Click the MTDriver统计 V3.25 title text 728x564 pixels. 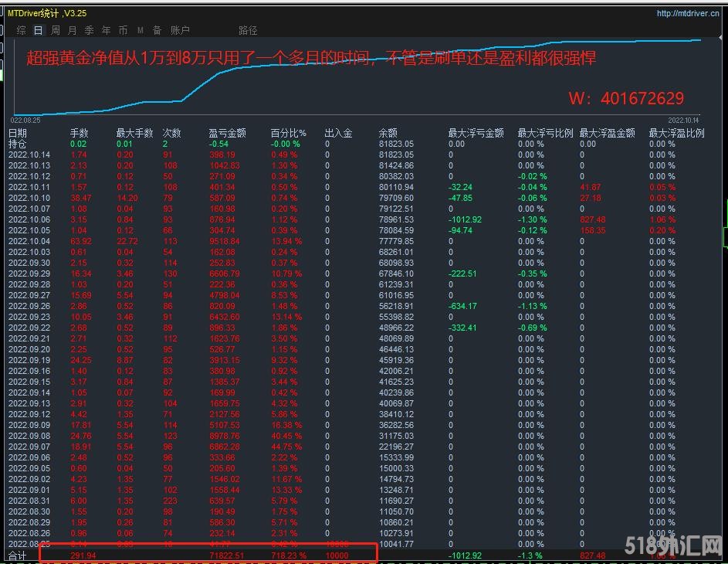tap(47, 13)
